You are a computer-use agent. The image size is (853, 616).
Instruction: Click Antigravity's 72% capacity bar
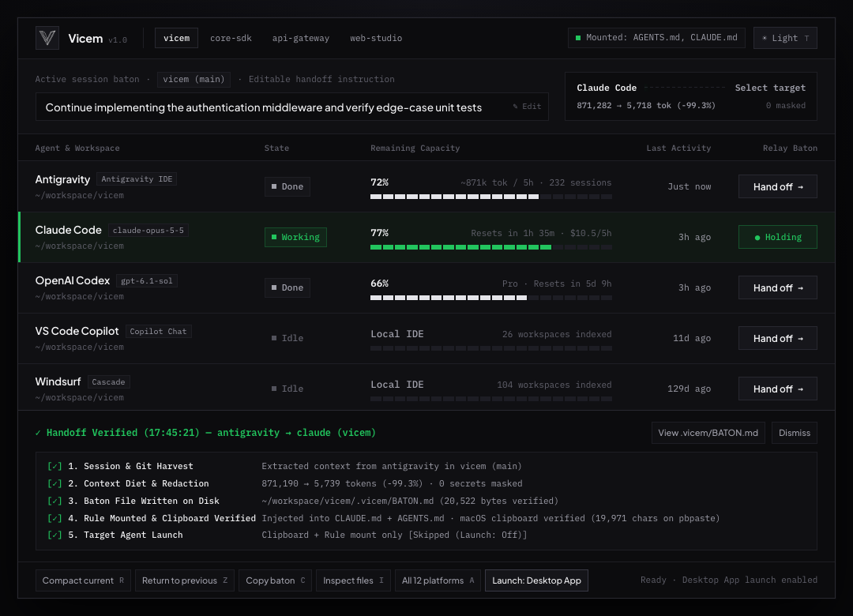click(490, 197)
